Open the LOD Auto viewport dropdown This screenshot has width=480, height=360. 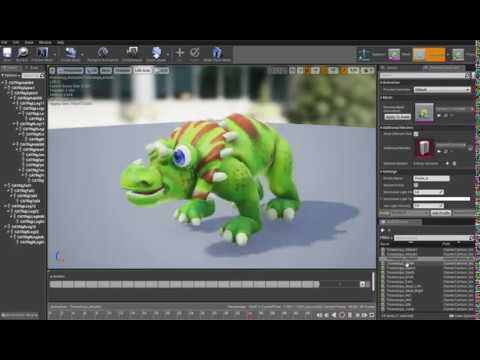[143, 70]
